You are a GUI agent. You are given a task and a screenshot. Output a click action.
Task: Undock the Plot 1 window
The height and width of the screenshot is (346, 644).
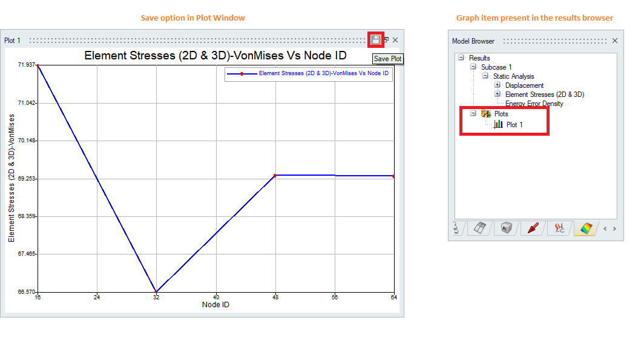tap(386, 40)
